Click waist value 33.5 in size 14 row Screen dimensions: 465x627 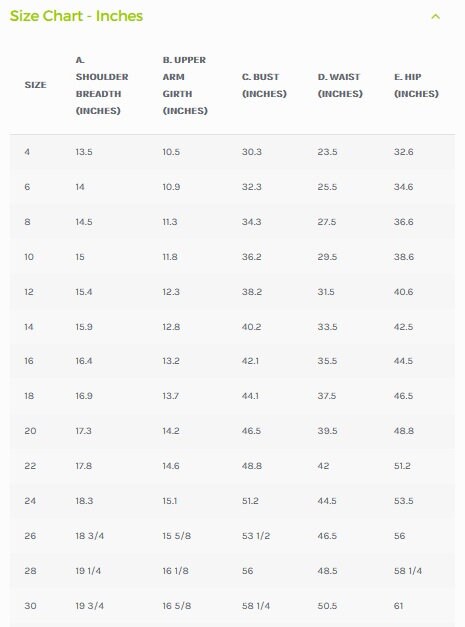coord(327,327)
